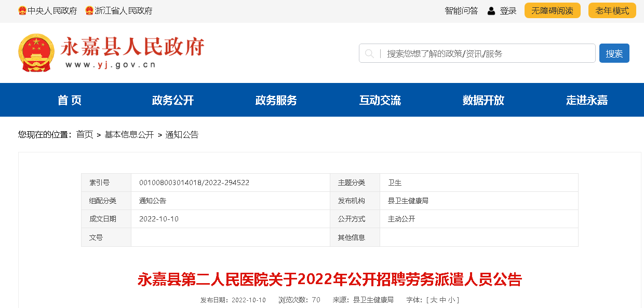Screen dimensions: 644x308
Task: Click the article title about 2022年公开招聘
Action: pyautogui.click(x=330, y=279)
